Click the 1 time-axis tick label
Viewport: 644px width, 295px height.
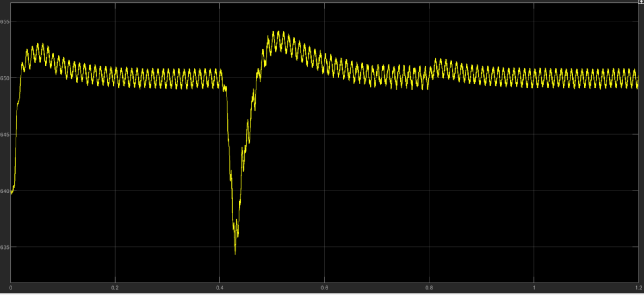click(534, 288)
